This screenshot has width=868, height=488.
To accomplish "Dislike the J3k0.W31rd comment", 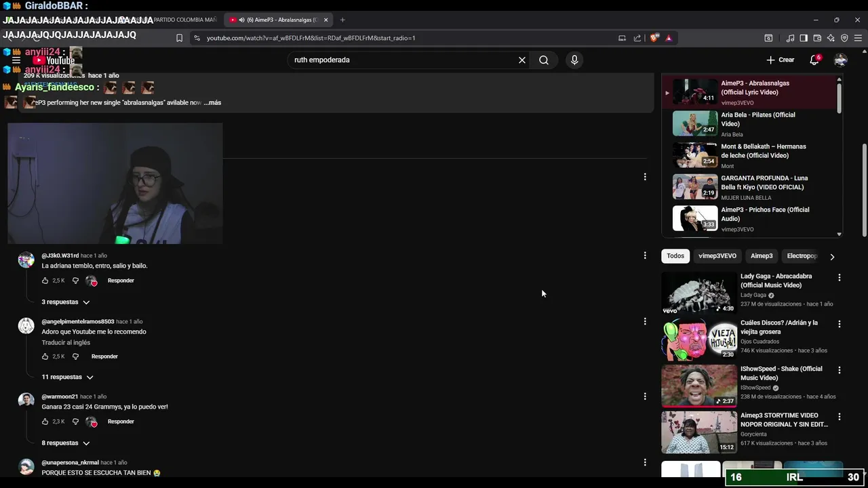I will 75,281.
